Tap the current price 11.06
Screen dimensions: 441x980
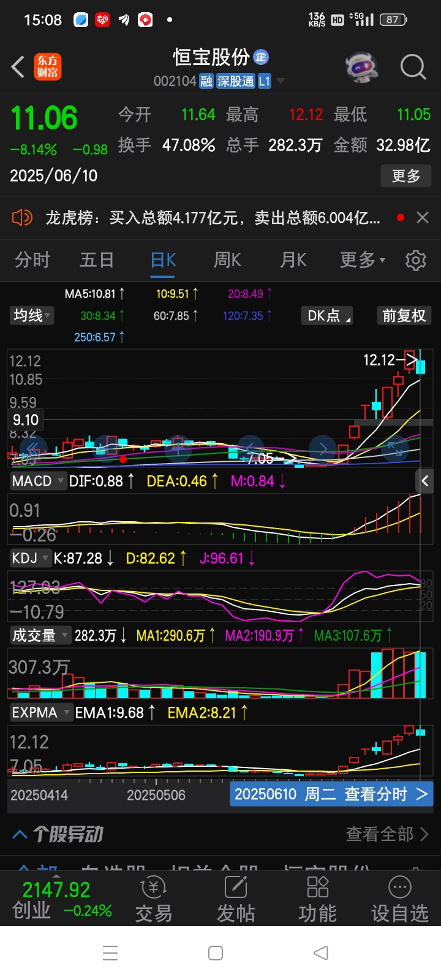44,118
